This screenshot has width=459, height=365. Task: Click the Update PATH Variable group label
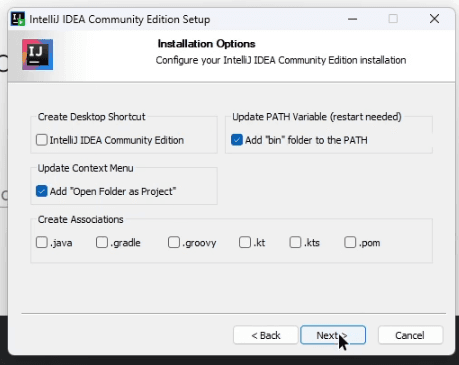317,117
